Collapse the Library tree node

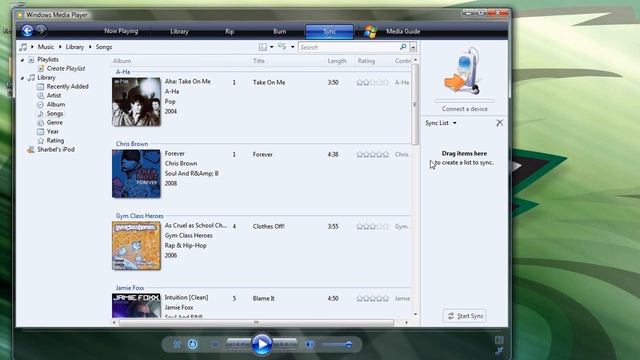[x=22, y=78]
